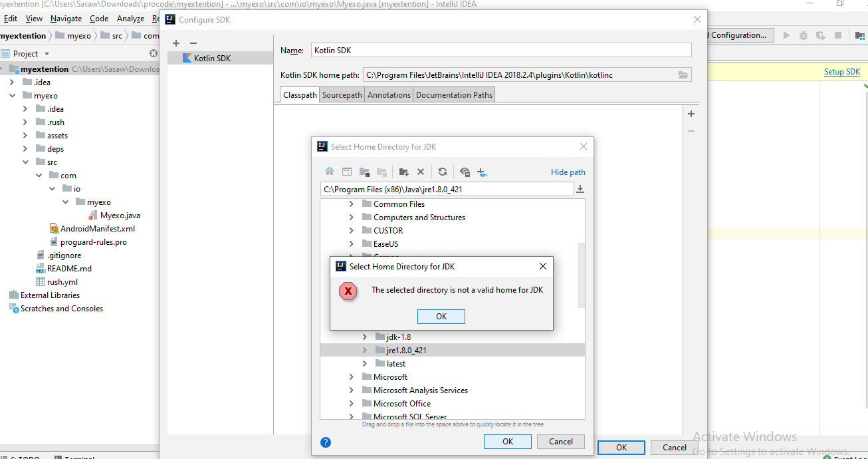Click the Refresh icon in file chooser toolbar

443,172
